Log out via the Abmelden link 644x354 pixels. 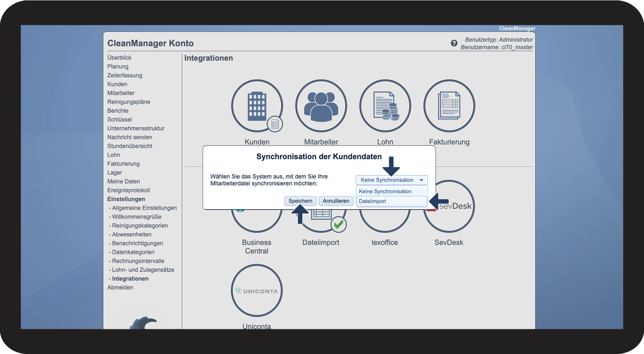click(120, 288)
